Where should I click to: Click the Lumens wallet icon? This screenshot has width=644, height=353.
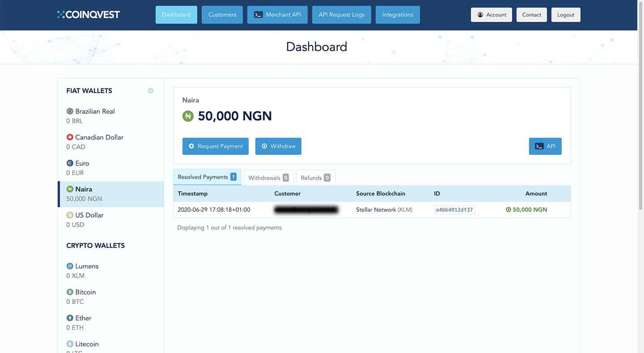[x=70, y=266]
